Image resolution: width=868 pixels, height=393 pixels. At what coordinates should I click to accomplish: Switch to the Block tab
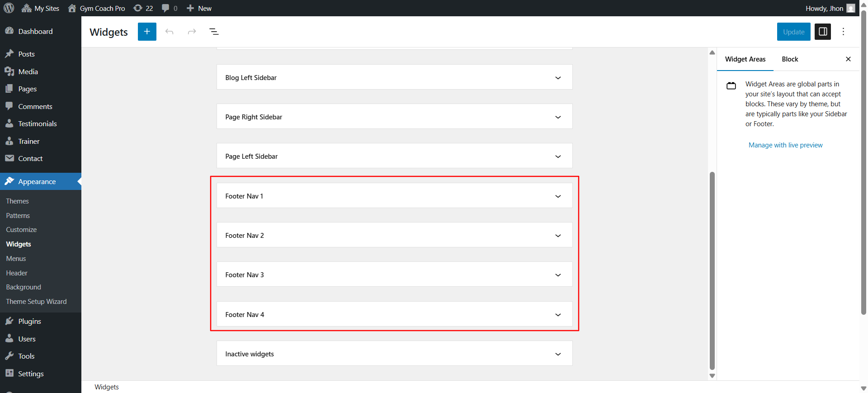790,59
